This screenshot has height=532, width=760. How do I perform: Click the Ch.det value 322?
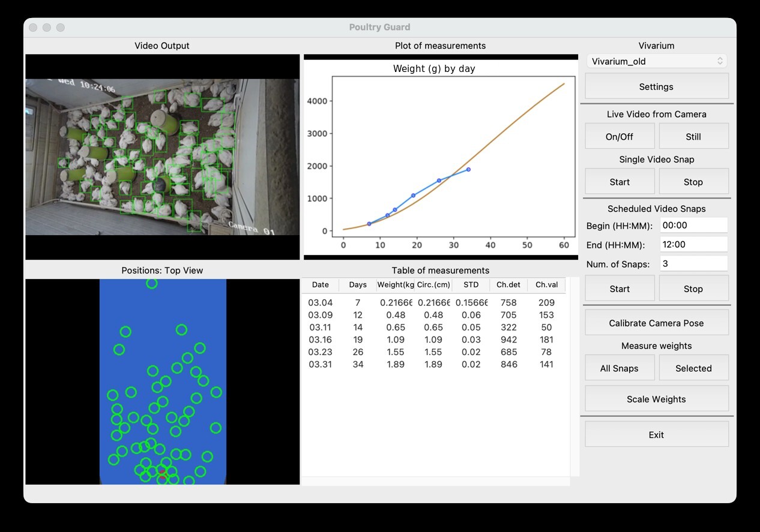tap(508, 327)
